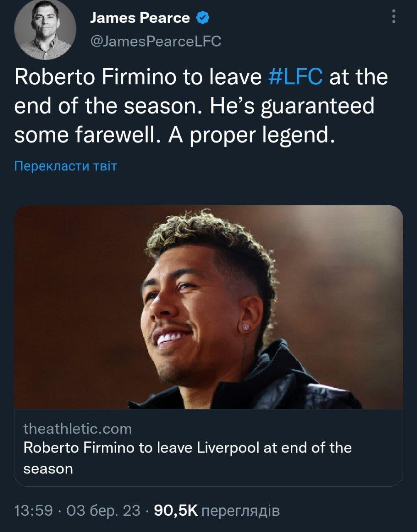Select the 'A proper legend.' sentence
The height and width of the screenshot is (532, 417).
click(252, 135)
